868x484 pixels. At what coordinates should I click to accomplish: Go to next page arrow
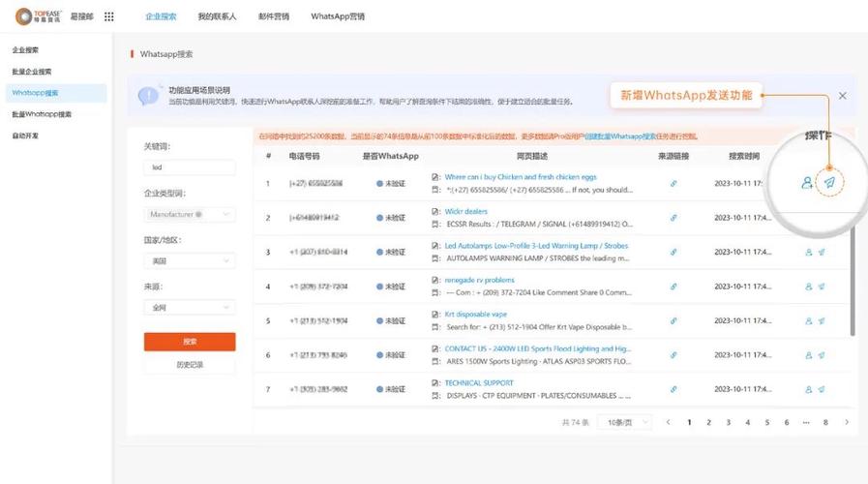(x=847, y=422)
